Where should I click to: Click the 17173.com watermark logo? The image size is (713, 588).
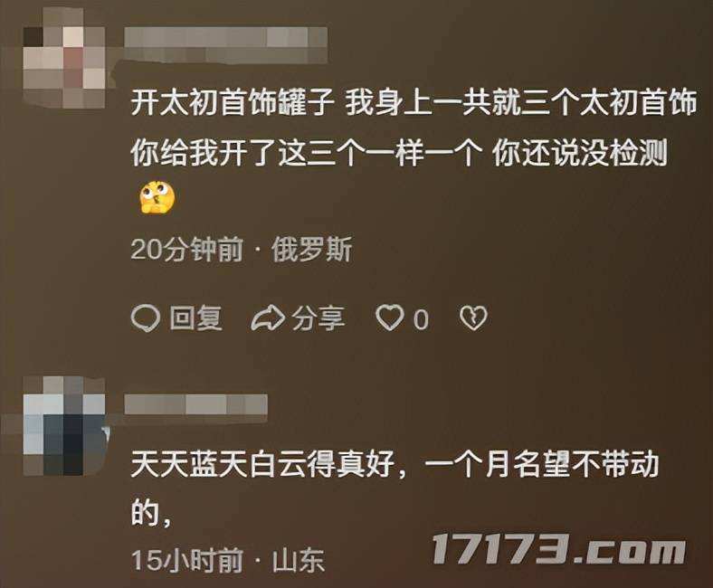pos(558,549)
